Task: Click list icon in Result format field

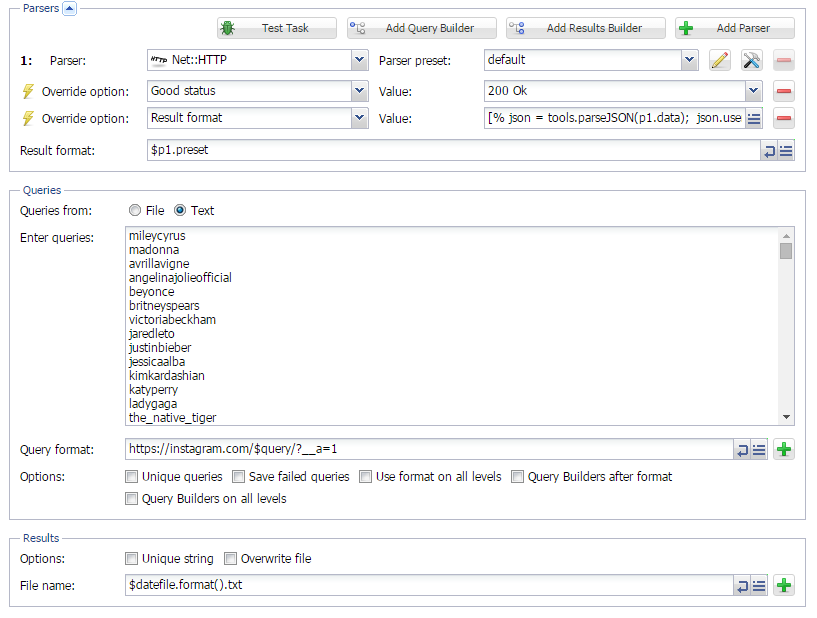Action: click(x=786, y=151)
